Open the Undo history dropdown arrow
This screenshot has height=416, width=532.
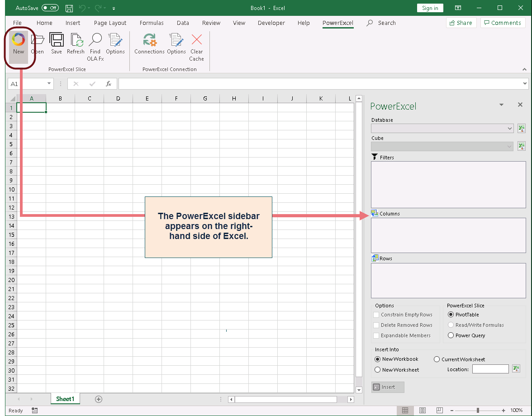pyautogui.click(x=89, y=8)
